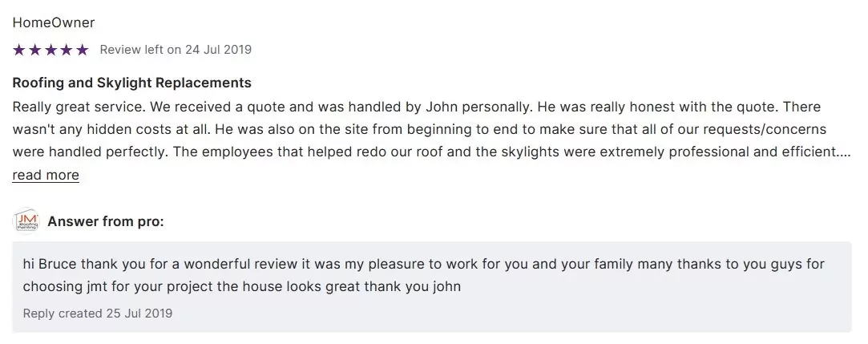Click the third purple rating star
The image size is (868, 344).
coord(50,50)
